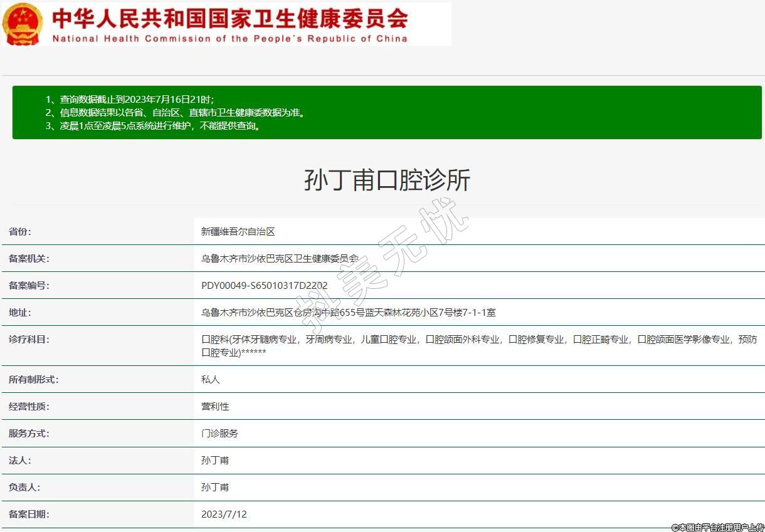This screenshot has height=532, width=765.
Task: Click the 诊疗科目 field label
Action: (29, 340)
